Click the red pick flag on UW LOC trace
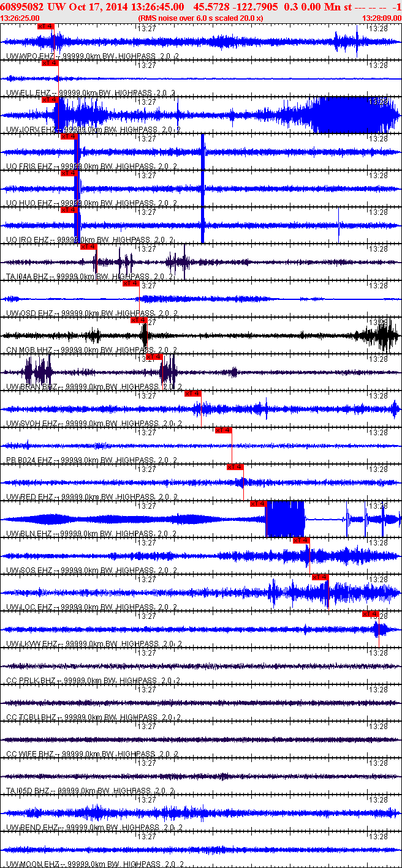This screenshot has width=402, height=868. (x=320, y=577)
